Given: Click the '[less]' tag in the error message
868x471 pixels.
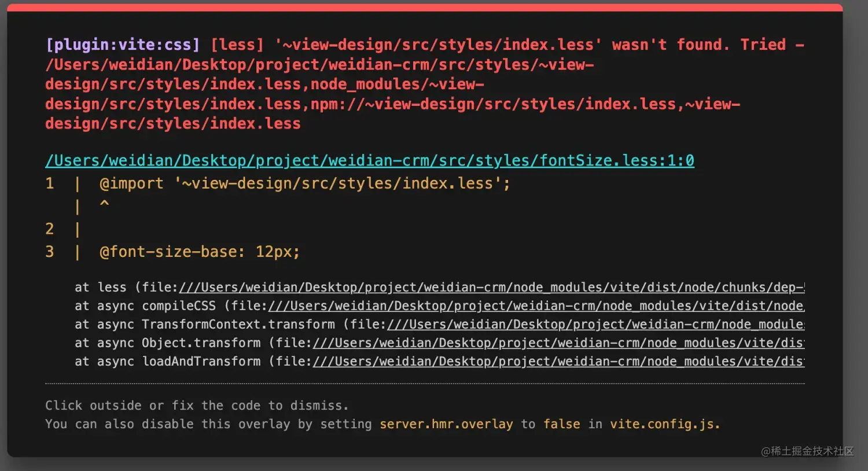Looking at the screenshot, I should tap(237, 45).
